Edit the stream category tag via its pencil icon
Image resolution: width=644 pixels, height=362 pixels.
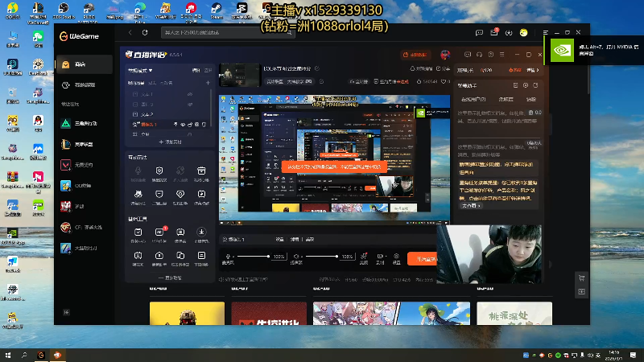click(321, 82)
